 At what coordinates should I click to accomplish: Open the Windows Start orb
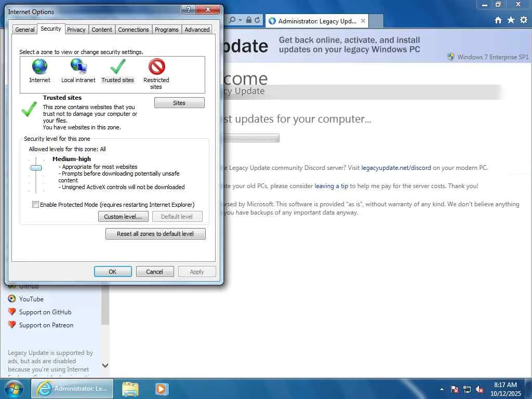coord(14,389)
